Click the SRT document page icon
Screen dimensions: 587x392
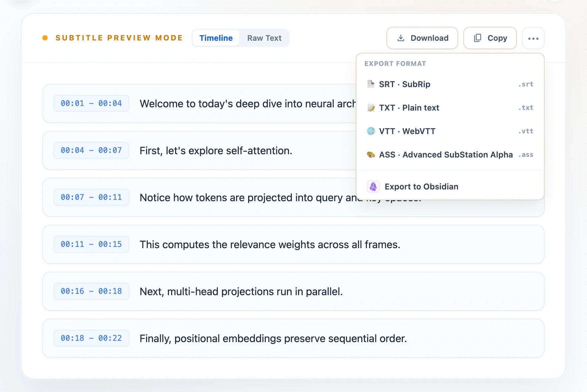371,84
